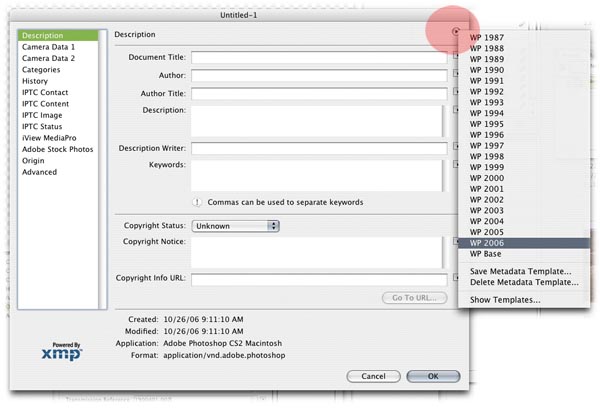Switch to Adobe Stock Photos category
The width and height of the screenshot is (600, 409).
[x=57, y=149]
